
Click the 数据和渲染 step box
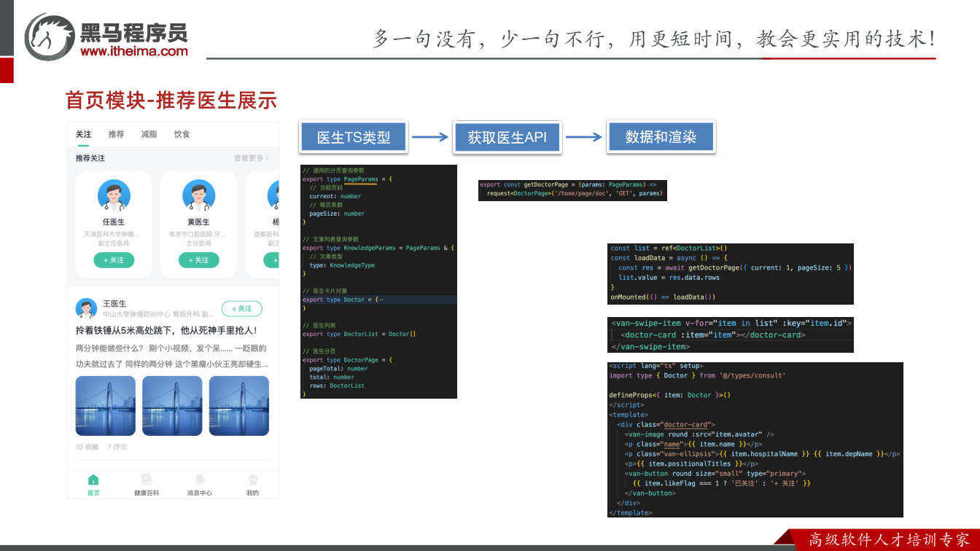(x=661, y=137)
